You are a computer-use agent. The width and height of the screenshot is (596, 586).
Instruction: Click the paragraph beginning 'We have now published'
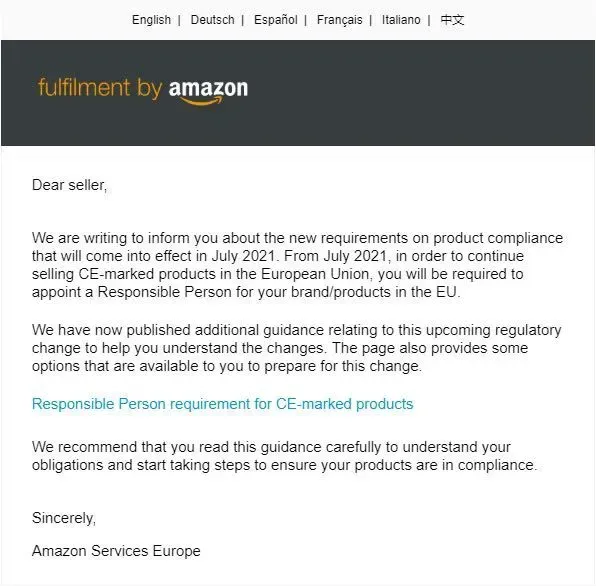[x=296, y=348]
